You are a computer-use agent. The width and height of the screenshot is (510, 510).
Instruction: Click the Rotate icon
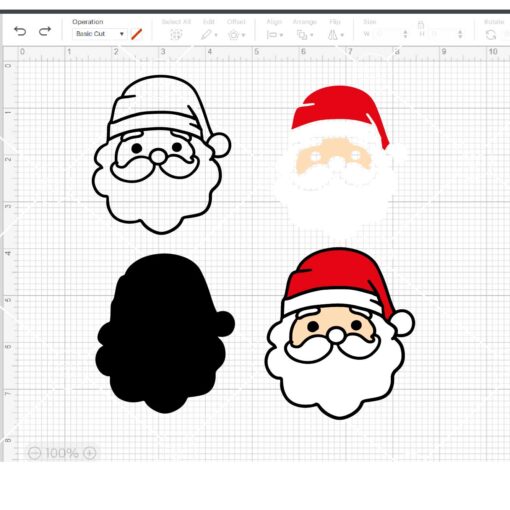click(x=491, y=35)
